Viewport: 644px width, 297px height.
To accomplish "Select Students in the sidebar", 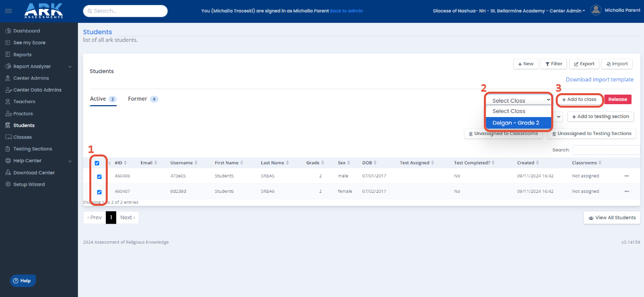I will pos(24,126).
